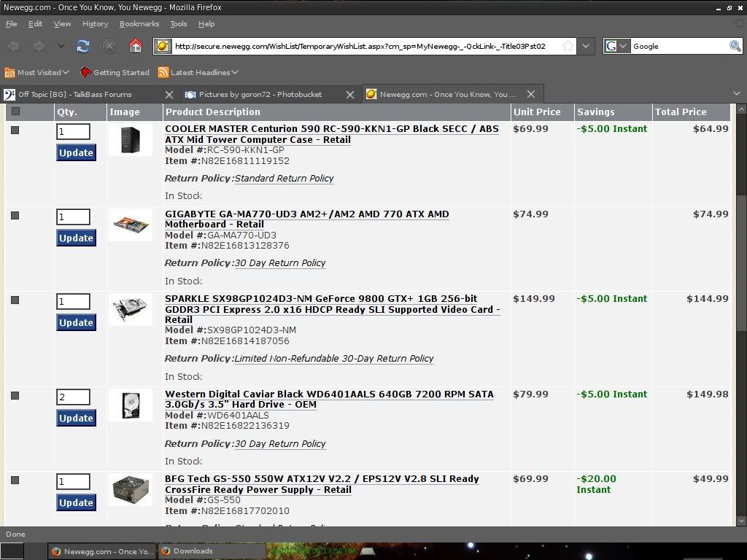Open the list-all-tabs dropdown

(x=737, y=94)
